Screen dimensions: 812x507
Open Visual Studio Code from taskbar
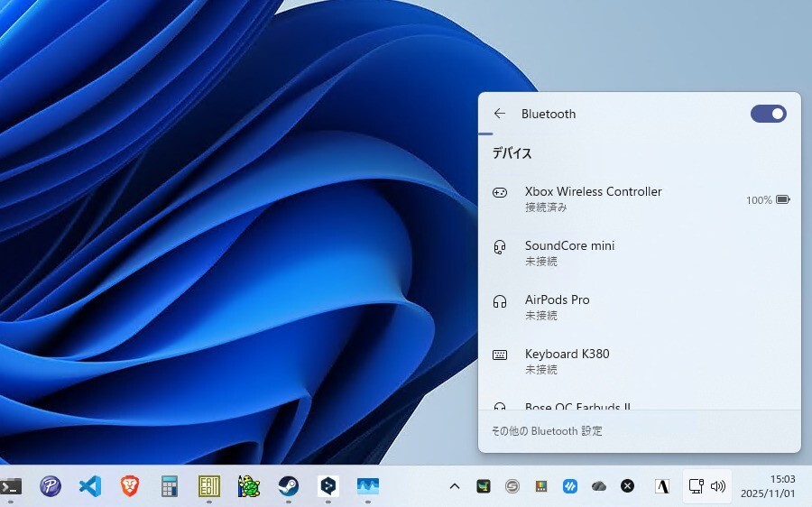click(x=89, y=486)
